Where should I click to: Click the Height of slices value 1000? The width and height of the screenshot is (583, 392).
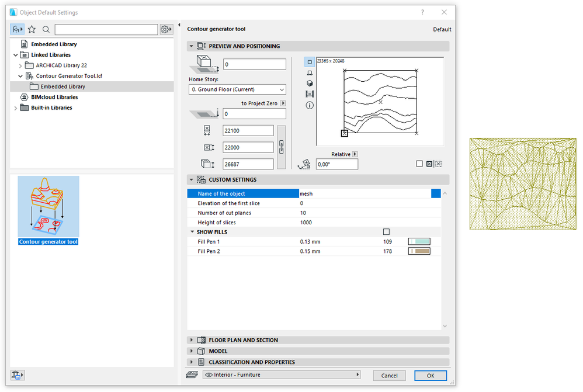coord(306,223)
